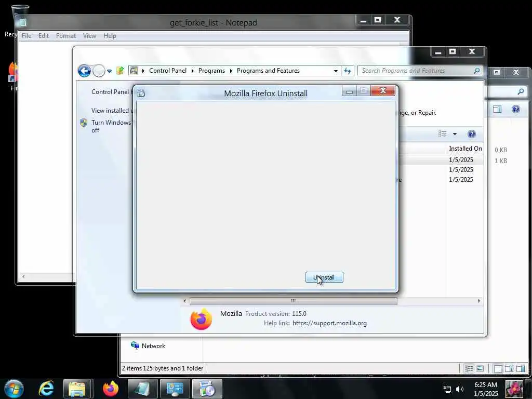Open the recent pages dropdown beside the forward arrow

coord(109,71)
